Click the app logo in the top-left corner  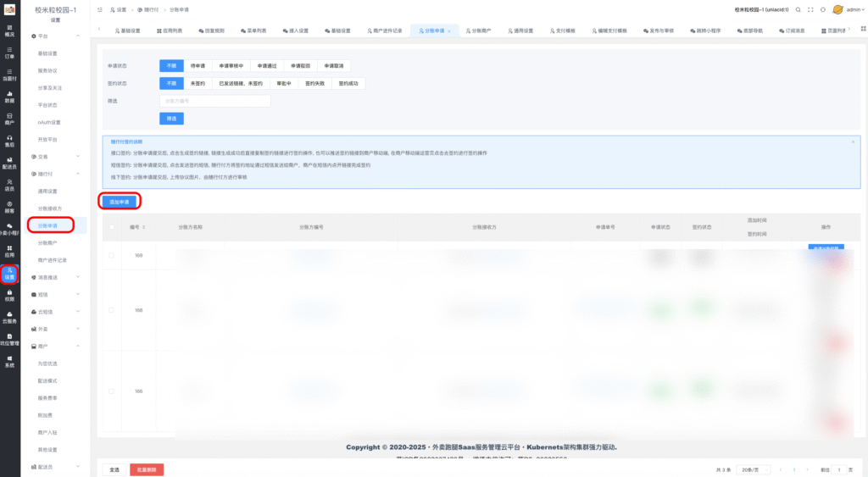coord(9,9)
